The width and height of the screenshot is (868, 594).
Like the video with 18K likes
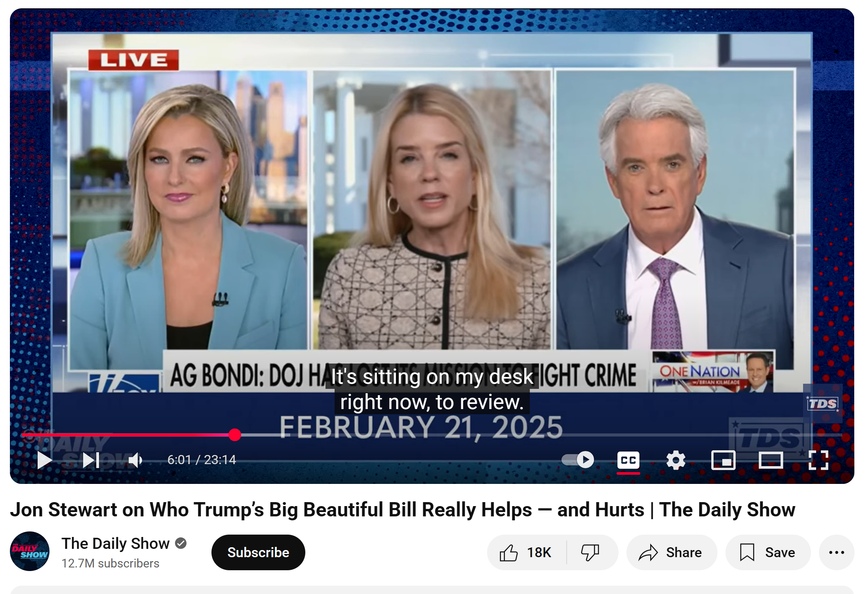(526, 552)
